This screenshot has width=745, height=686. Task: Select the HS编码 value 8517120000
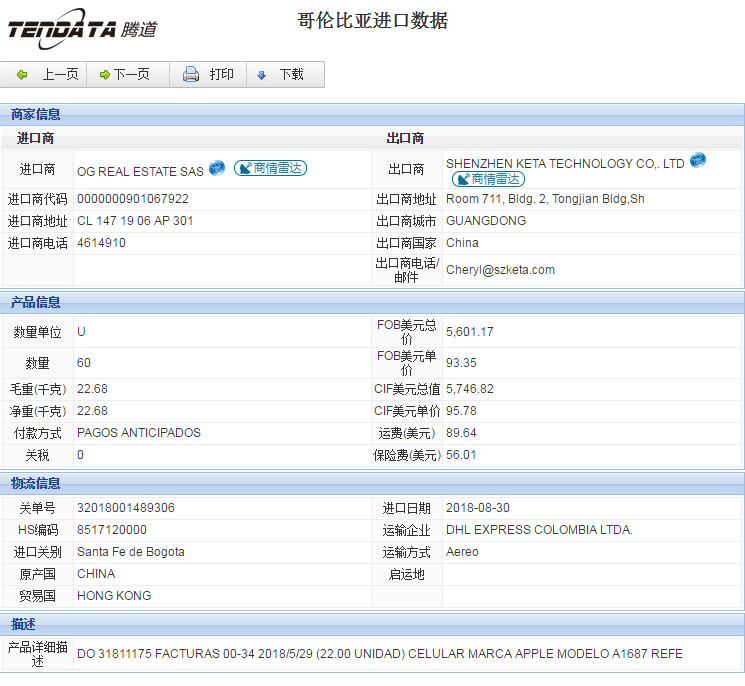pyautogui.click(x=112, y=530)
